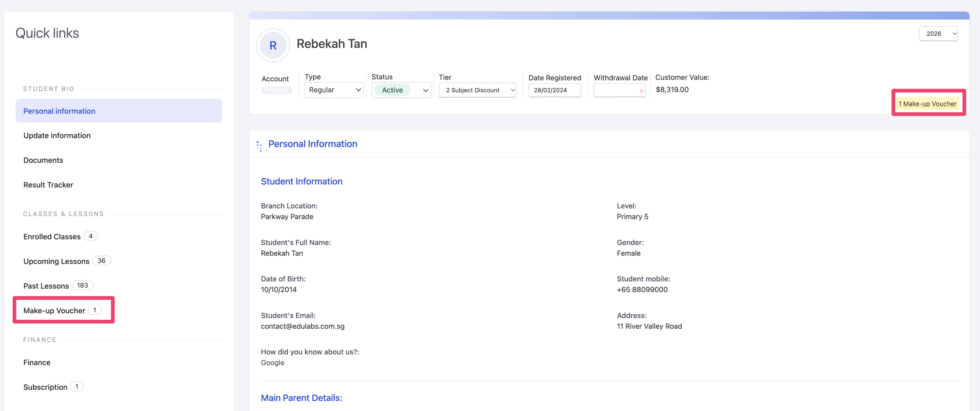Open the Type dropdown showing Regular
The height and width of the screenshot is (411, 980).
(334, 90)
